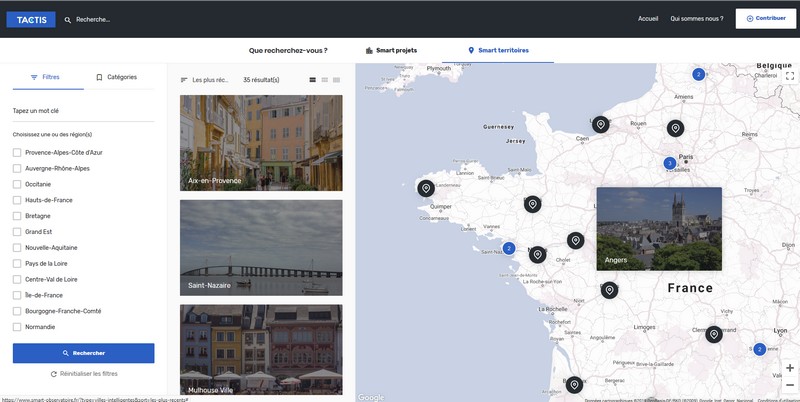This screenshot has height=402, width=800.
Task: Check Auvergne-Rhône-Alpes region
Action: [x=17, y=168]
